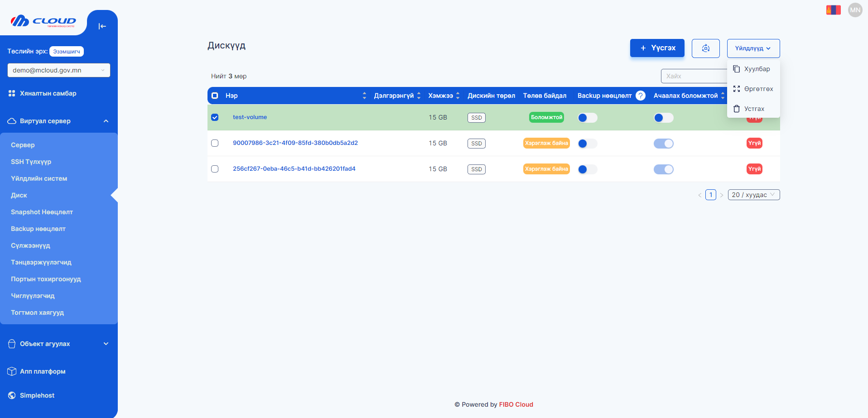This screenshot has height=418, width=868.
Task: Click the refresh icon button beside Үүсгэх
Action: [x=705, y=48]
